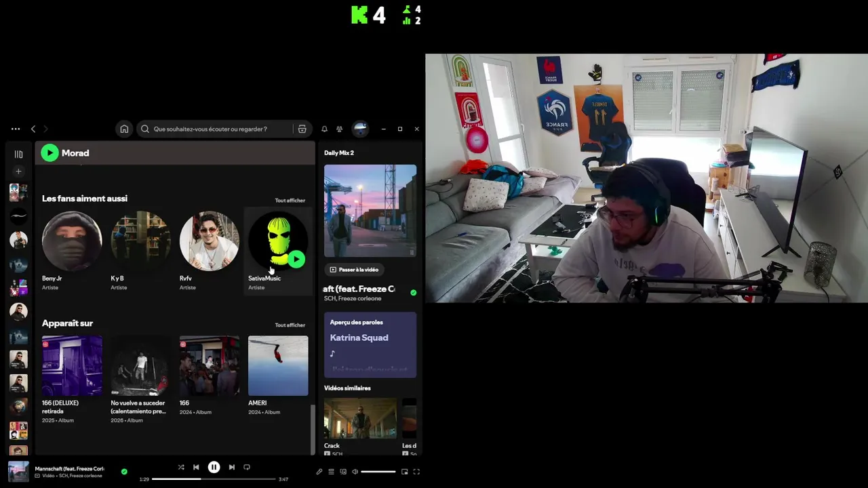Click the total duration 3:47
Image resolution: width=868 pixels, height=488 pixels.
tap(283, 479)
